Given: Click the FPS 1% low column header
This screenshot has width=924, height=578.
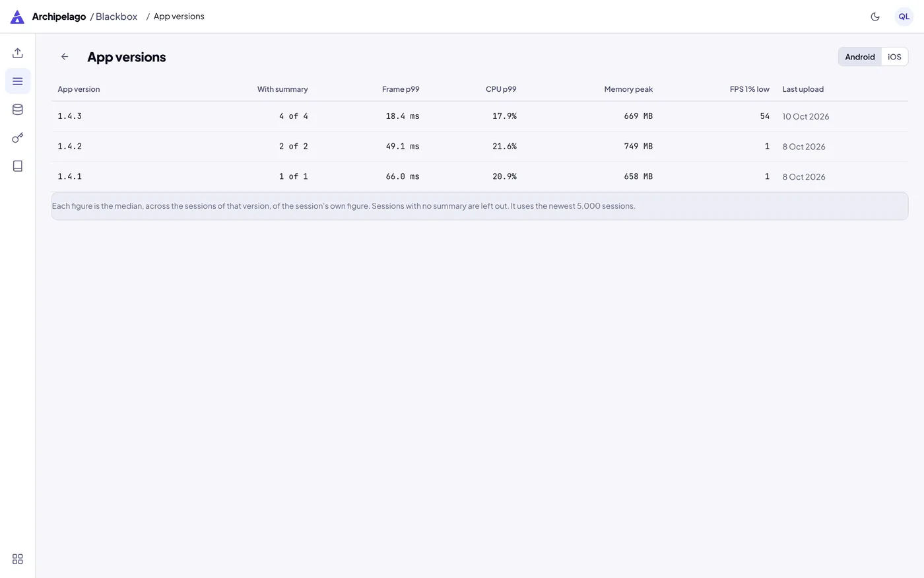Looking at the screenshot, I should click(x=750, y=89).
